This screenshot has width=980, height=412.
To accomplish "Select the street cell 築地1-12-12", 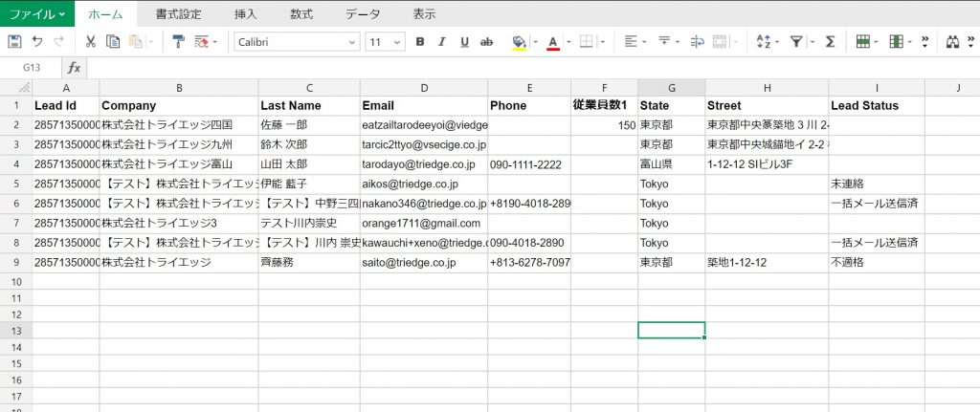I will click(767, 263).
